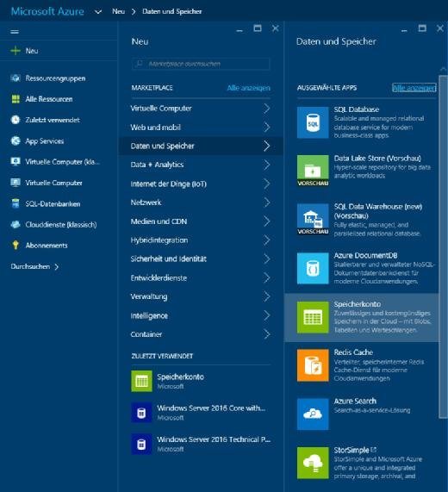Open Windows Server 2016 Technical P... entry
The height and width of the screenshot is (492, 448).
(x=201, y=444)
